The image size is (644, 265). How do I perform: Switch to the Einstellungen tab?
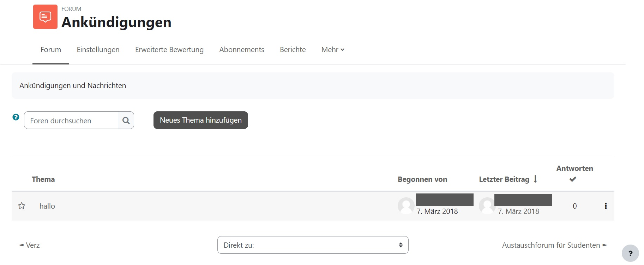click(x=98, y=50)
